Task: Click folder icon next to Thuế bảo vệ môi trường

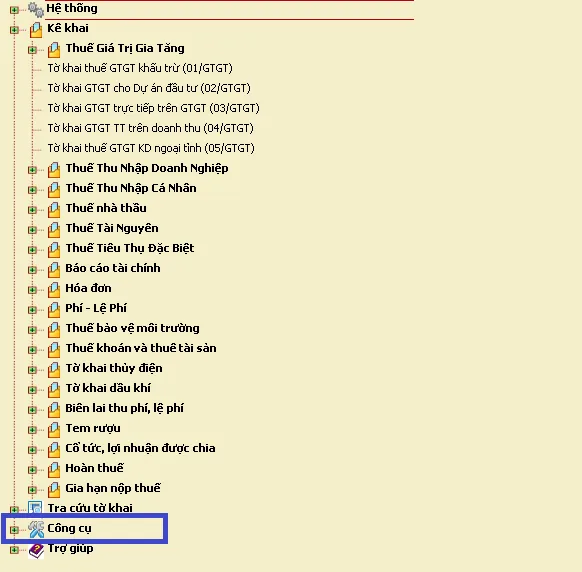Action: pos(54,330)
